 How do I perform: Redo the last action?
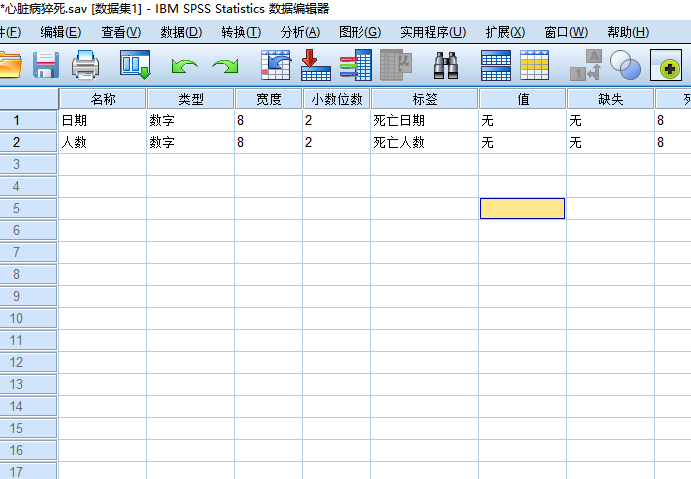225,66
